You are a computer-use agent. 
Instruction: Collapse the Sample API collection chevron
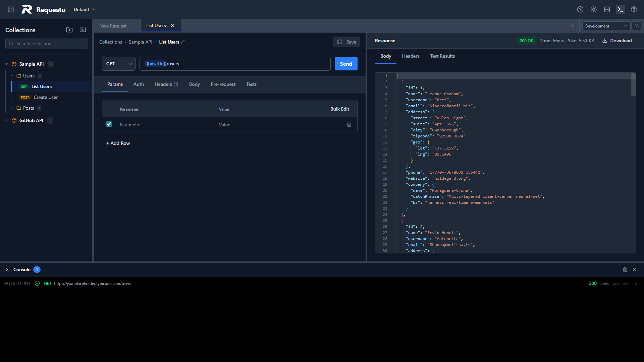[6, 64]
